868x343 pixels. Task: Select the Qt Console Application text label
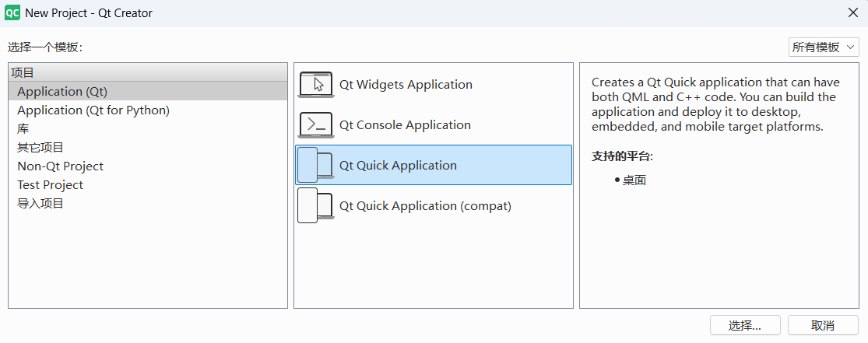click(405, 125)
